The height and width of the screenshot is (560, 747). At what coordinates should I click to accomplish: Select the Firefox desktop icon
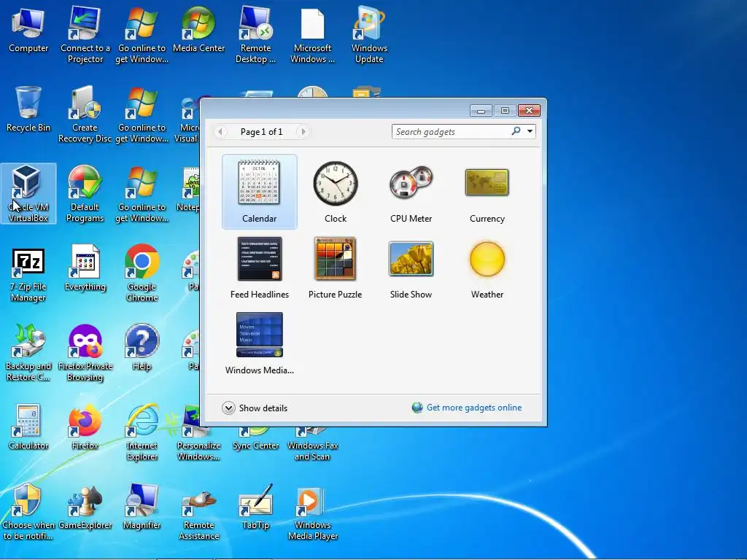[x=85, y=427]
